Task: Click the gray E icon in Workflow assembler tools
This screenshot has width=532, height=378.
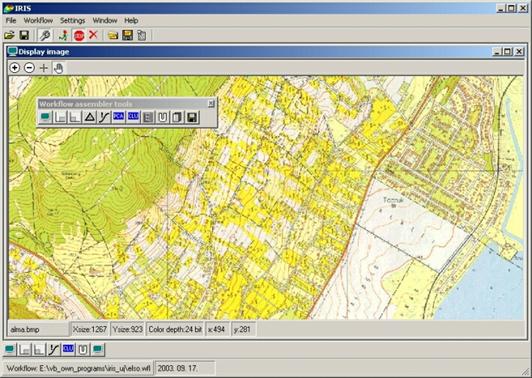Action: click(x=148, y=117)
